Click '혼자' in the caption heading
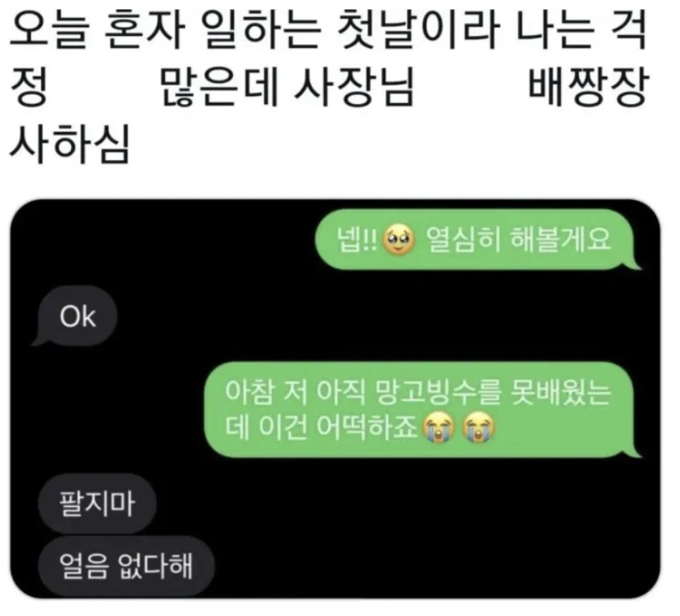This screenshot has height=616, width=680. (146, 30)
